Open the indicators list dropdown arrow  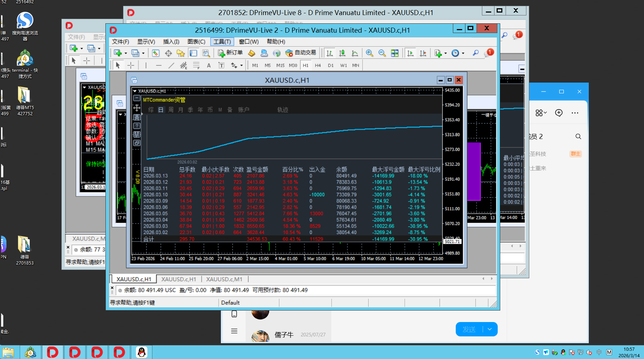click(446, 53)
